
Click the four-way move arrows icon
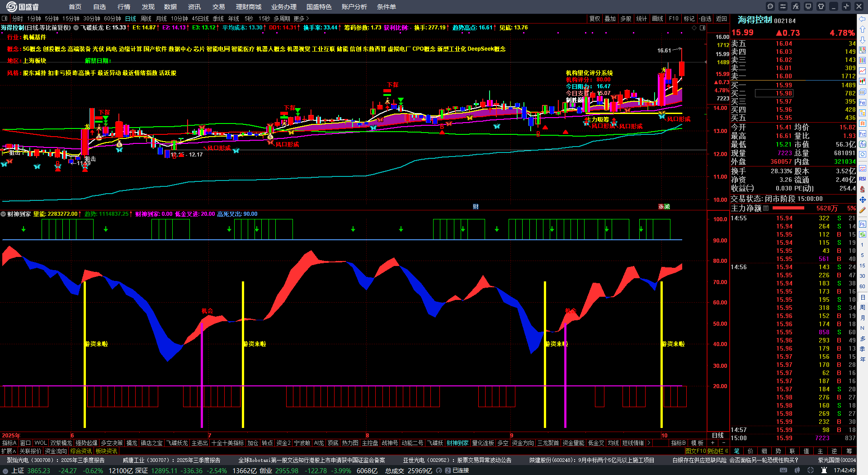[863, 199]
